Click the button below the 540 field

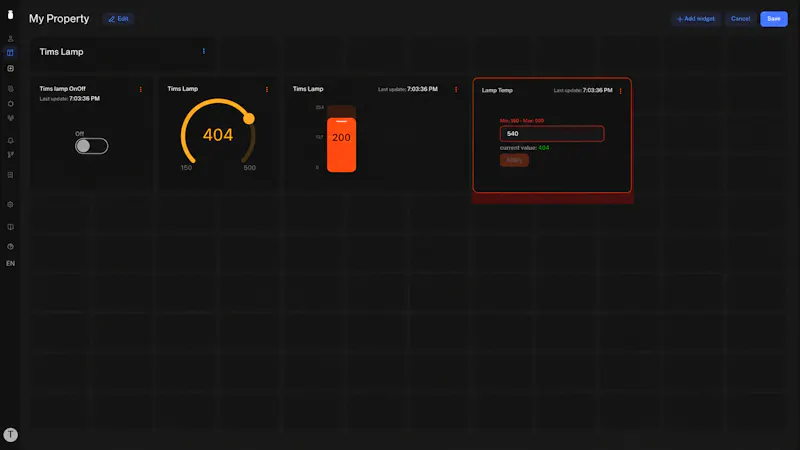(x=514, y=160)
